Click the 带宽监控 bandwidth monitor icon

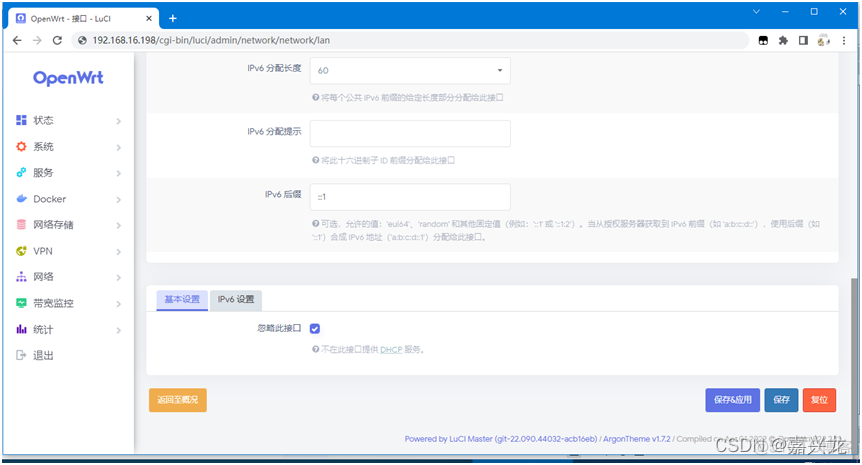click(21, 303)
